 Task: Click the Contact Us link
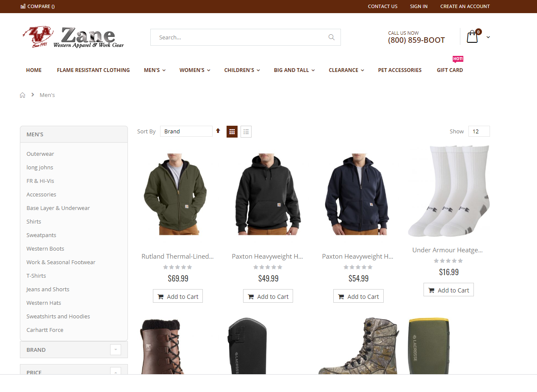tap(382, 6)
